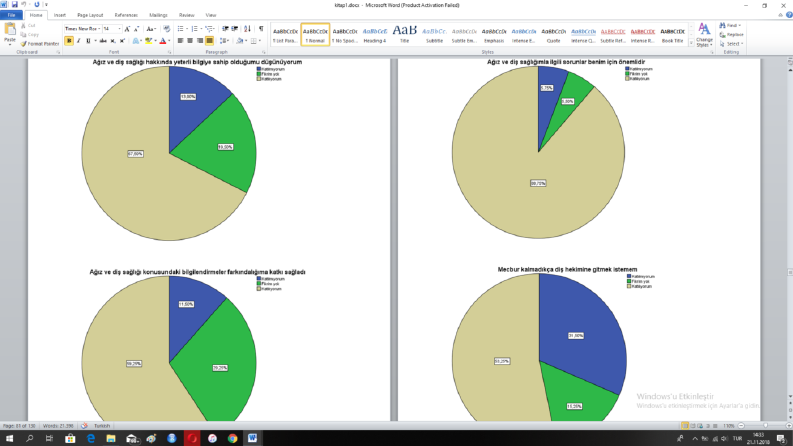Viewport: 793px width, 446px height.
Task: Click the Font Color swatch
Action: click(x=163, y=41)
